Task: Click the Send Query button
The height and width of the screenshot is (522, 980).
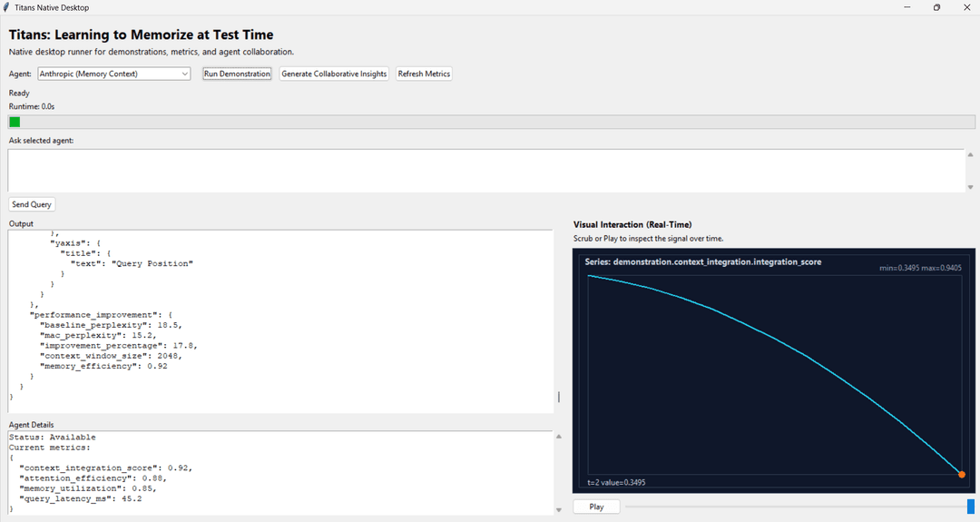Action: (x=31, y=204)
